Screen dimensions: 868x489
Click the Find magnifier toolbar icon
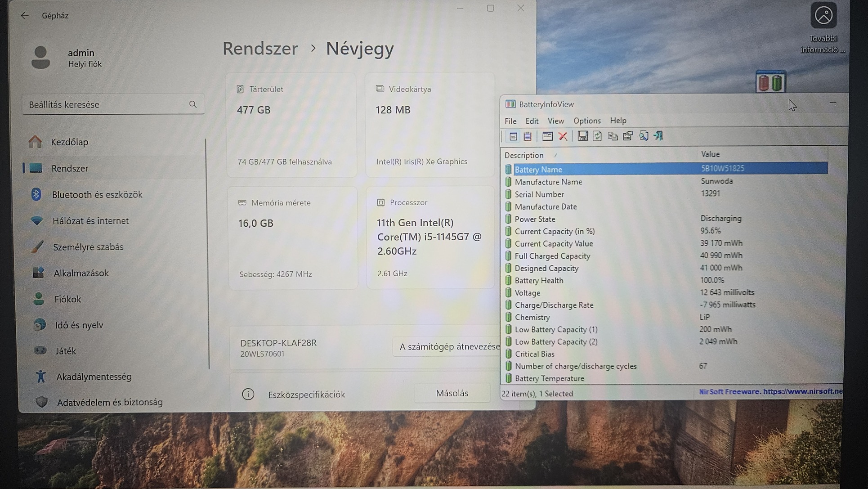[644, 136]
